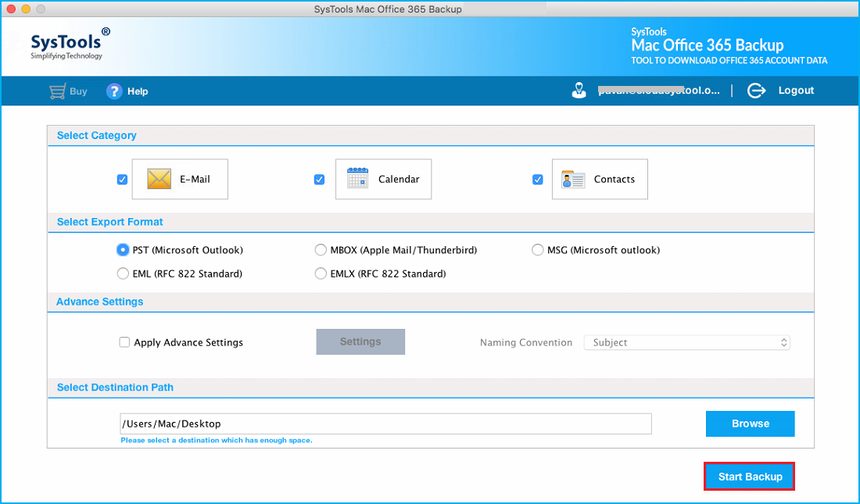Click the destination path input field
Image resolution: width=860 pixels, height=504 pixels.
(x=385, y=424)
